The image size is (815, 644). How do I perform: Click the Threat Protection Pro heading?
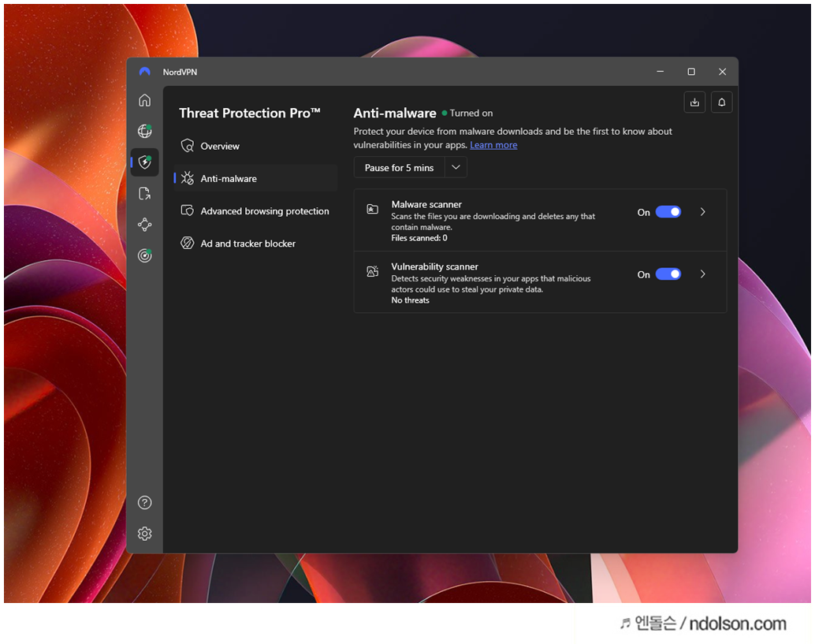250,113
